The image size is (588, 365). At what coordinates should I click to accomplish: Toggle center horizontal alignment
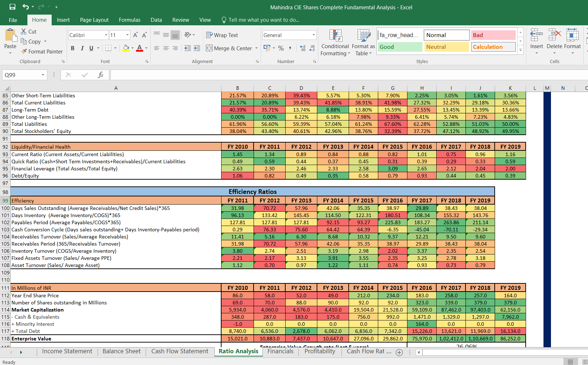(x=166, y=48)
